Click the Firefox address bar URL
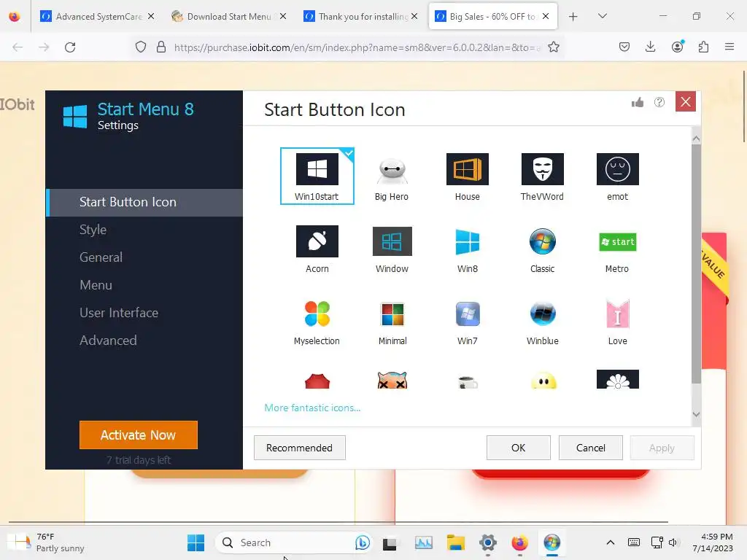Image resolution: width=747 pixels, height=560 pixels. pyautogui.click(x=357, y=47)
